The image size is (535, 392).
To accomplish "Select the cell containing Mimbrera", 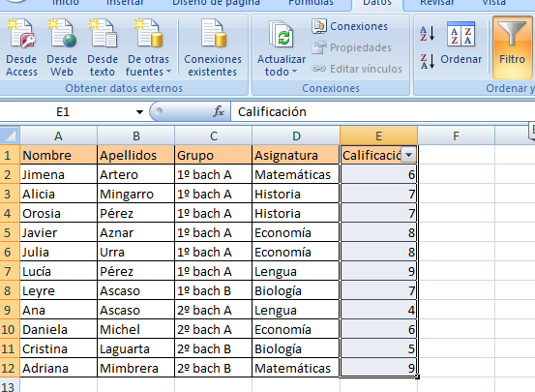I will coord(135,368).
